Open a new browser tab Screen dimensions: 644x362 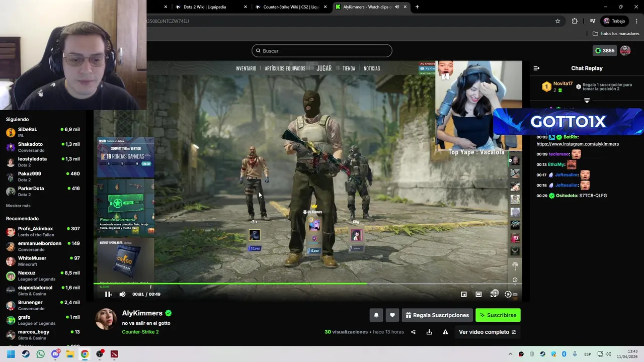[x=417, y=7]
